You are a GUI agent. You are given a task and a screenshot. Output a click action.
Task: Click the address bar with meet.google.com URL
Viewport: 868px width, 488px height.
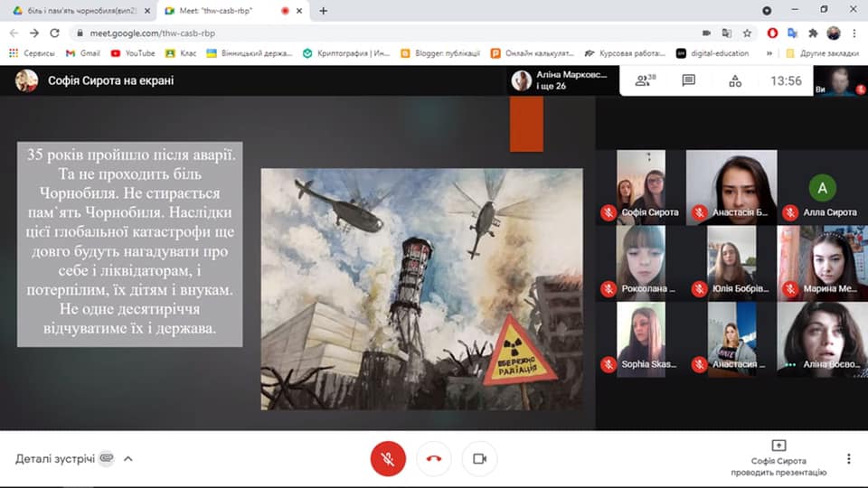point(388,33)
